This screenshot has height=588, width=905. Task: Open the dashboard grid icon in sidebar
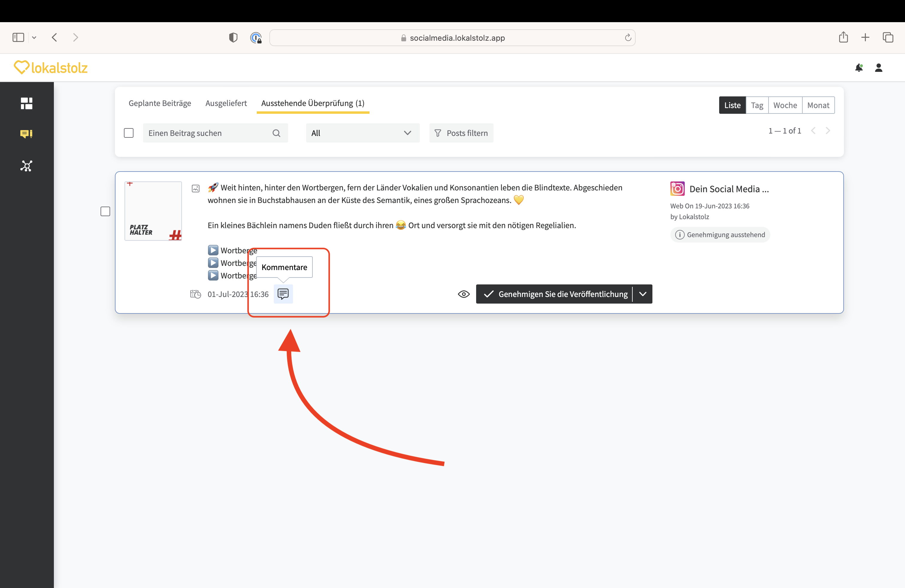(x=26, y=103)
